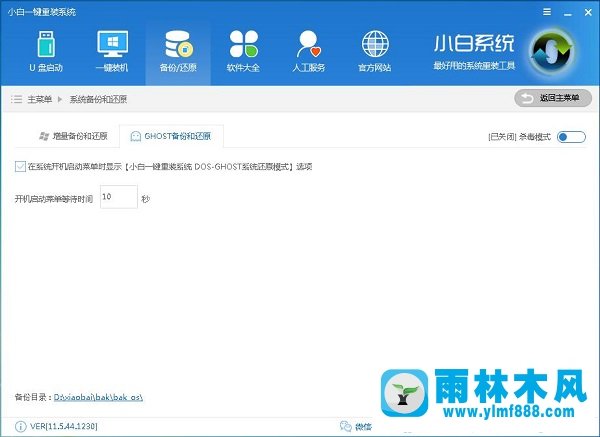Click the 微信 WeChat icon
The image size is (600, 437).
pos(346,426)
